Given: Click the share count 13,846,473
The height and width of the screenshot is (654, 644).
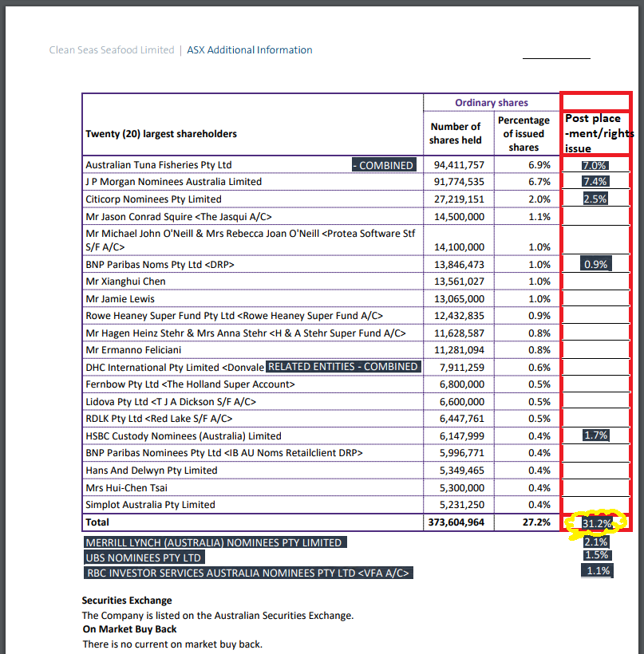Looking at the screenshot, I should [459, 265].
